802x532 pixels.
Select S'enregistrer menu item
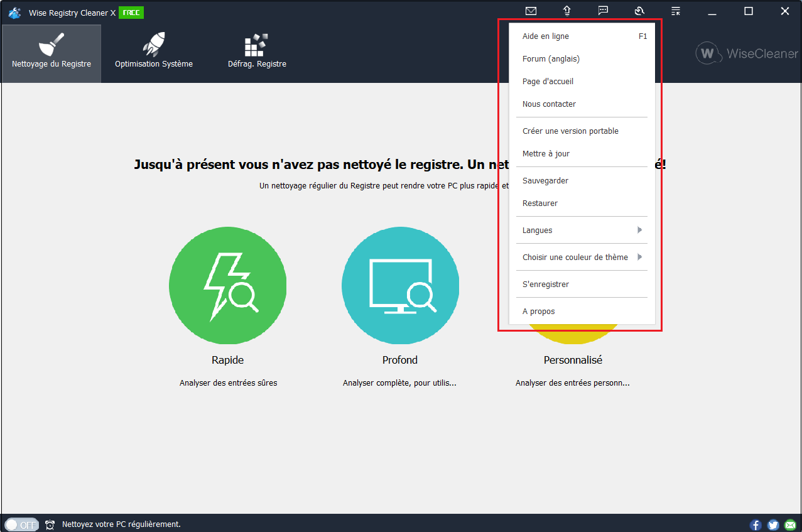582,285
